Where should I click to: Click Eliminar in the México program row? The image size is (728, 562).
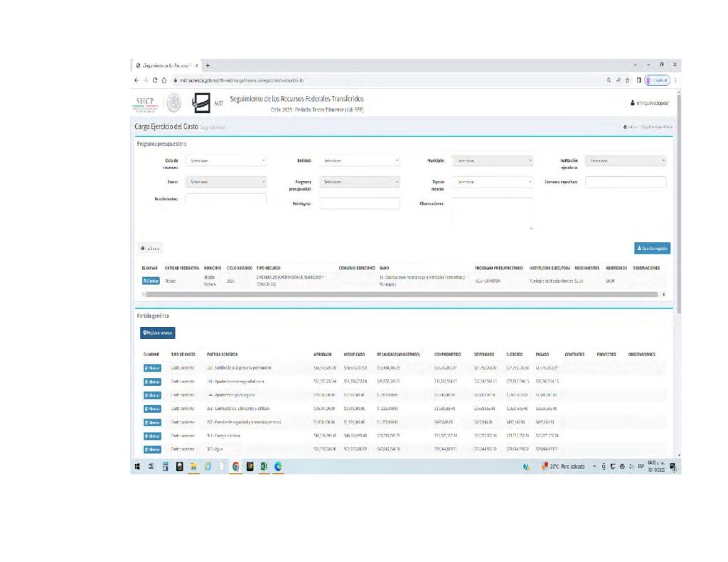pos(151,281)
